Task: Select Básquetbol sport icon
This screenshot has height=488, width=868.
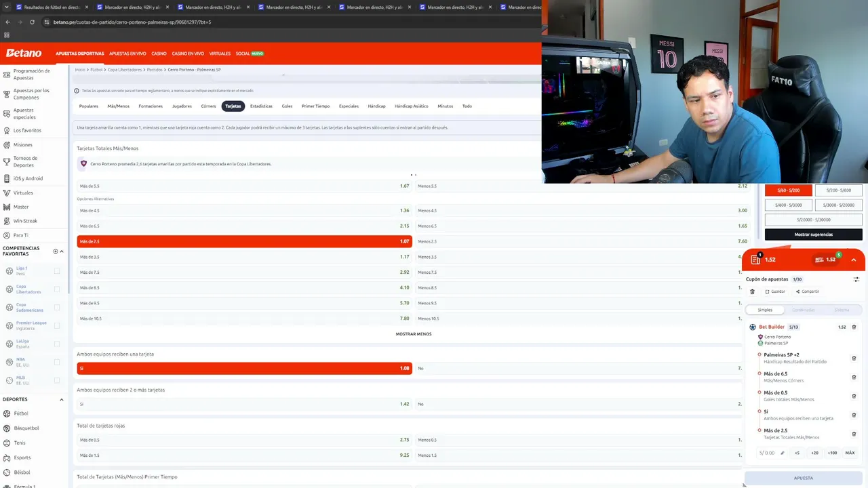Action: (x=7, y=428)
